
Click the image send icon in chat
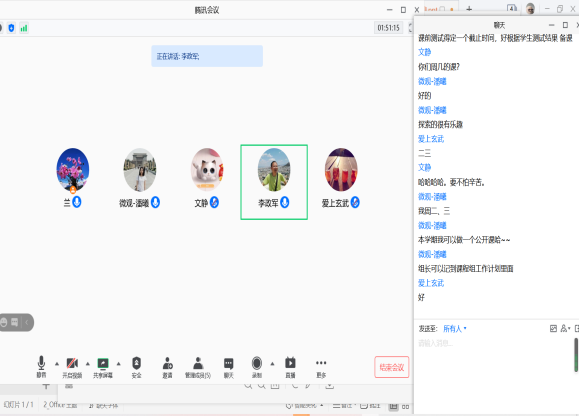553,329
